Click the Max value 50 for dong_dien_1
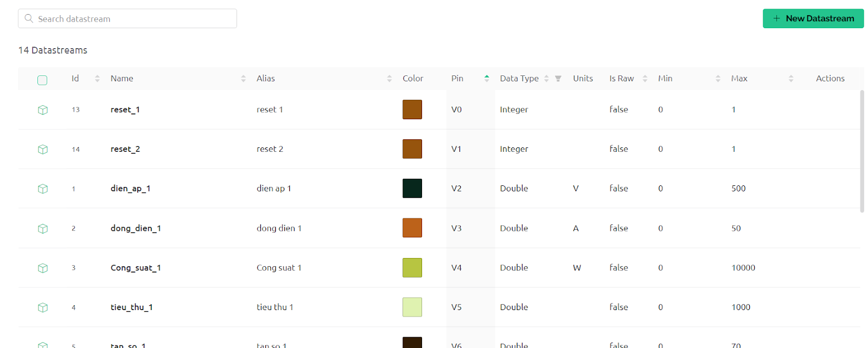 coord(736,228)
